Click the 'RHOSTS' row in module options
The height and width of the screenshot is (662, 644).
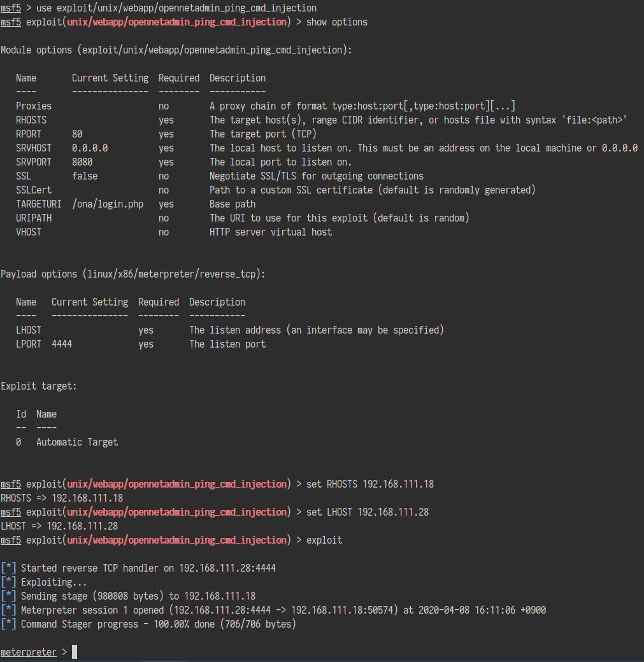point(321,120)
